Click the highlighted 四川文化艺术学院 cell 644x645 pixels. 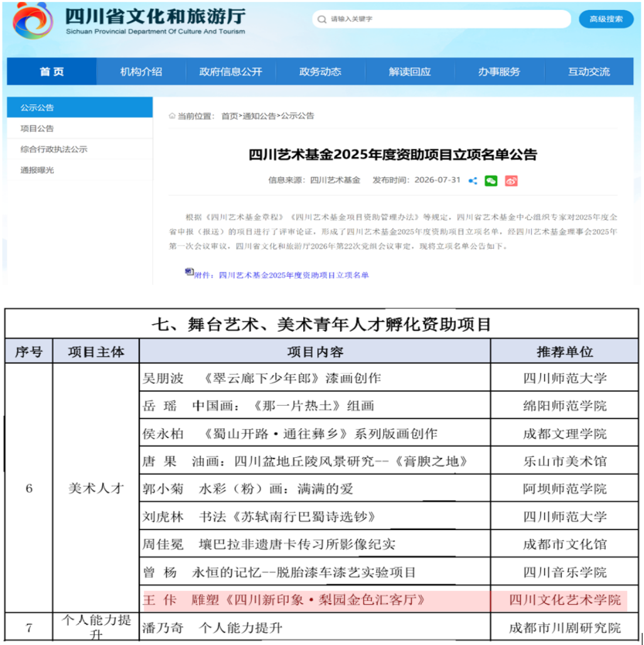pos(565,600)
